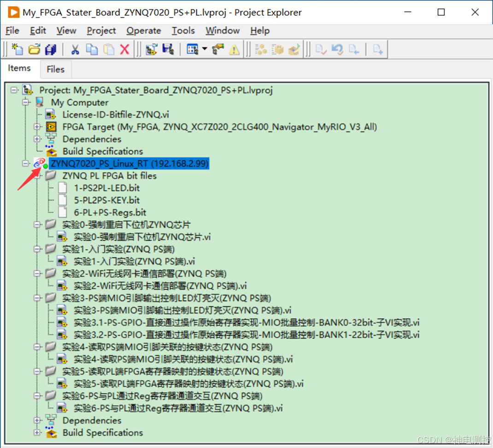Open the File menu
This screenshot has width=493, height=448.
coord(12,30)
